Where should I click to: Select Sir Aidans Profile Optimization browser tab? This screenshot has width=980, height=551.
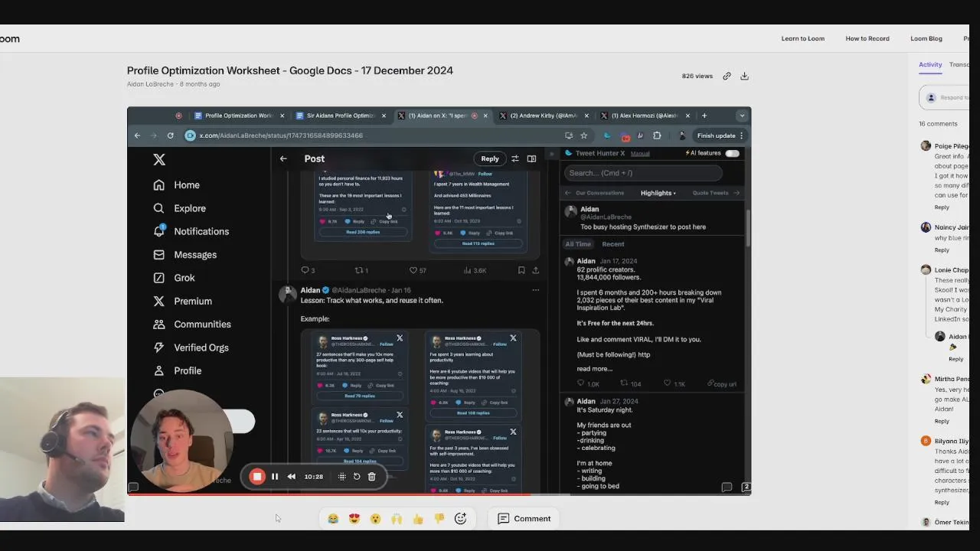click(x=341, y=116)
